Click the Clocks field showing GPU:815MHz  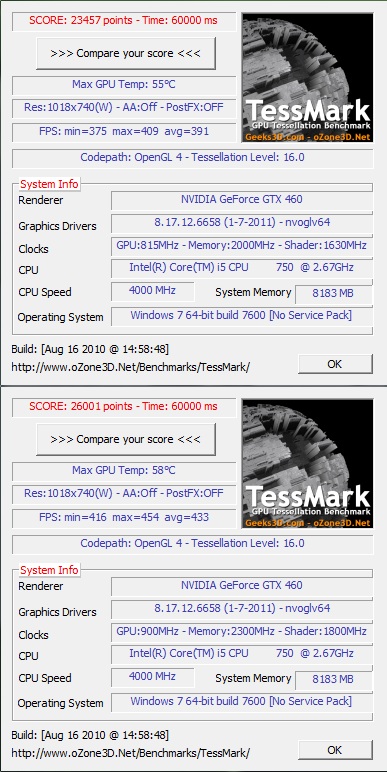pos(241,246)
